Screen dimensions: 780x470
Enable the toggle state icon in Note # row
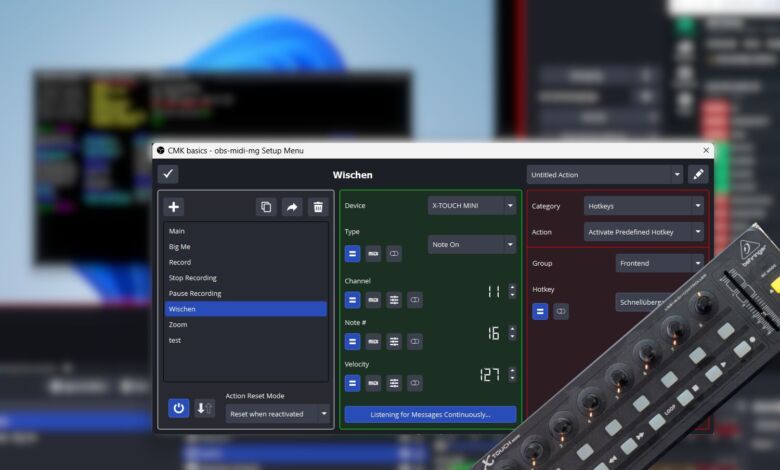[x=415, y=342]
